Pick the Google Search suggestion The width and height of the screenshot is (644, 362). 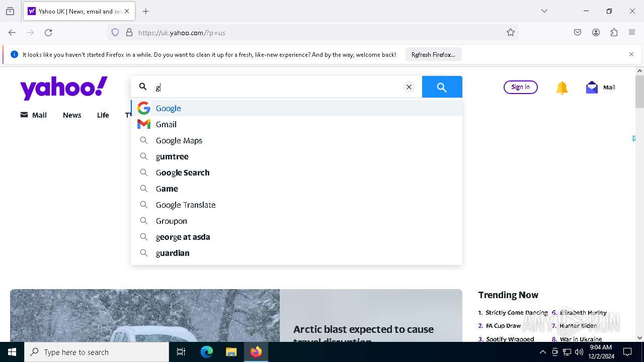coord(297,172)
